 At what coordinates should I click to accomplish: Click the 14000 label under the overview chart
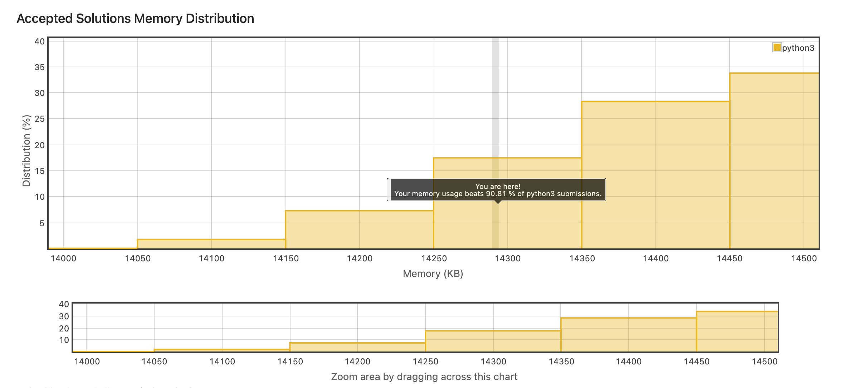pyautogui.click(x=87, y=362)
